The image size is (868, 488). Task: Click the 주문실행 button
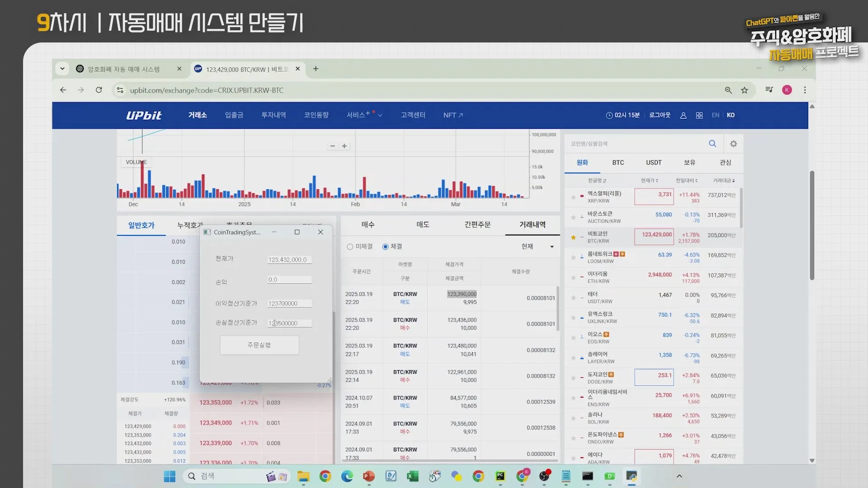pyautogui.click(x=259, y=345)
